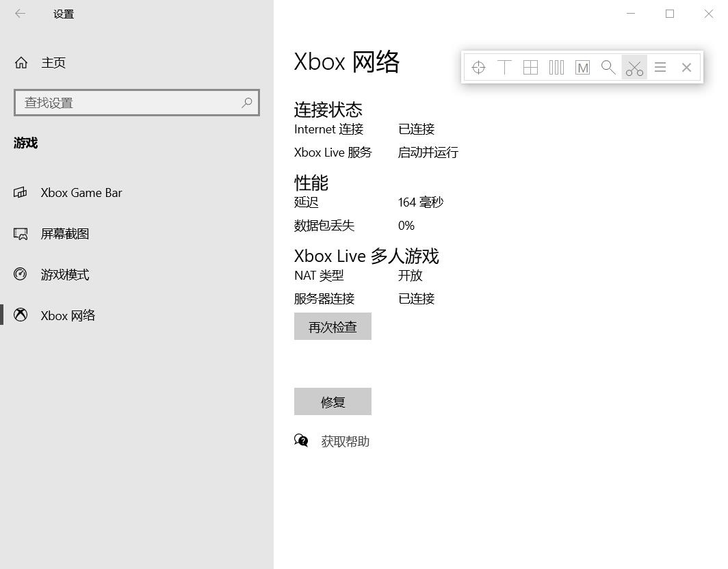Click the NAT 类型 label
The image size is (728, 569).
point(319,276)
